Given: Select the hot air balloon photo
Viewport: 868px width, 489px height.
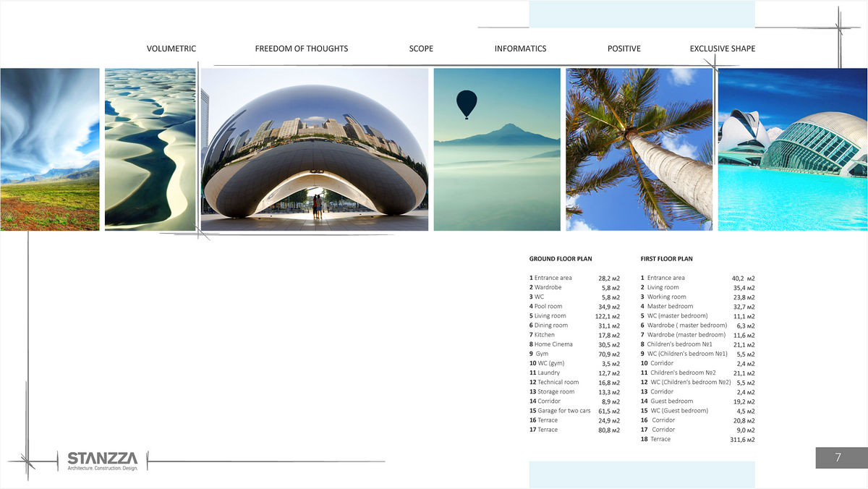Looking at the screenshot, I should click(497, 149).
